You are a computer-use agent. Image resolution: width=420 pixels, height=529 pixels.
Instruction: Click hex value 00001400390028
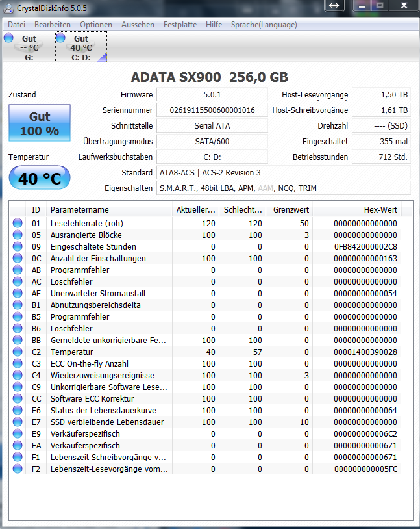coord(365,352)
